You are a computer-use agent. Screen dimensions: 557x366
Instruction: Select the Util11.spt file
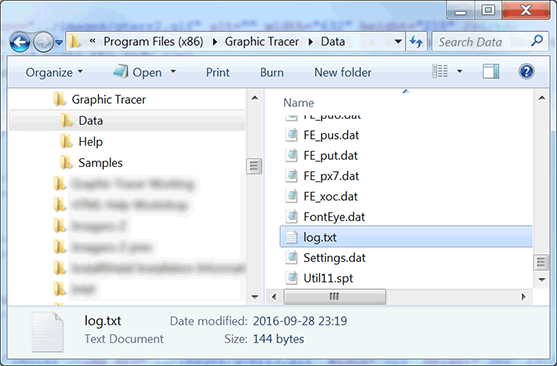click(x=328, y=278)
